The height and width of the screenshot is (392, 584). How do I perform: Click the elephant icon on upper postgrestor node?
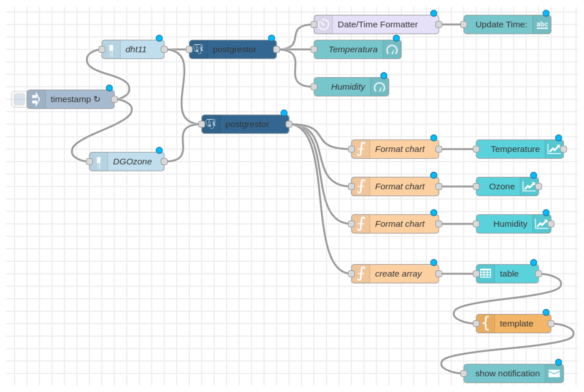[x=198, y=49]
